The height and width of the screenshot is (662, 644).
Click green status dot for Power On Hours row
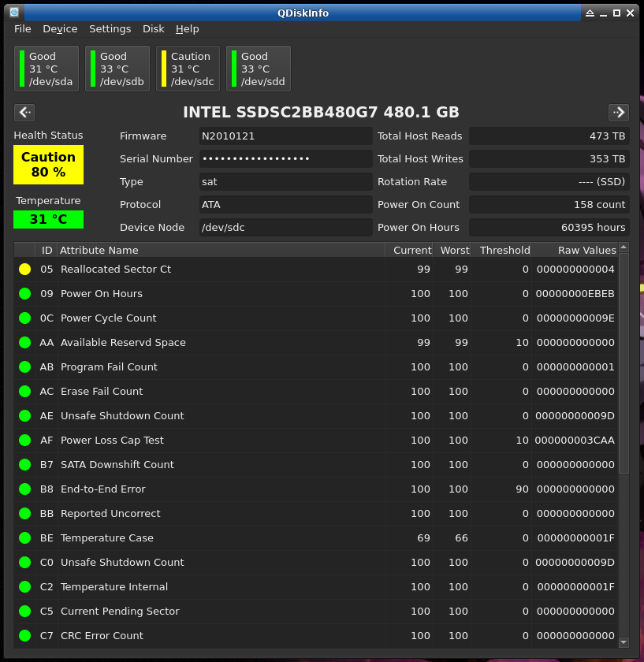(25, 294)
